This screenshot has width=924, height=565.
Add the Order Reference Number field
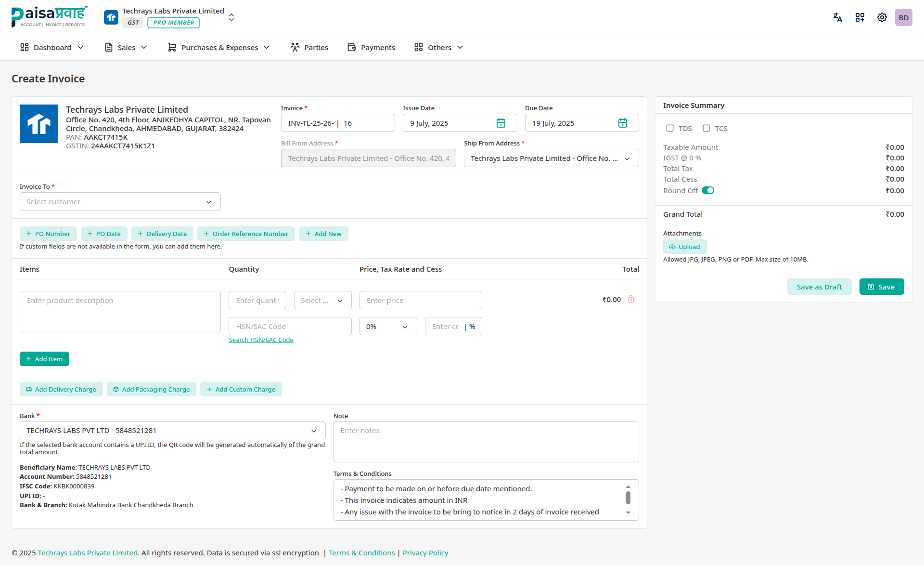(x=246, y=234)
